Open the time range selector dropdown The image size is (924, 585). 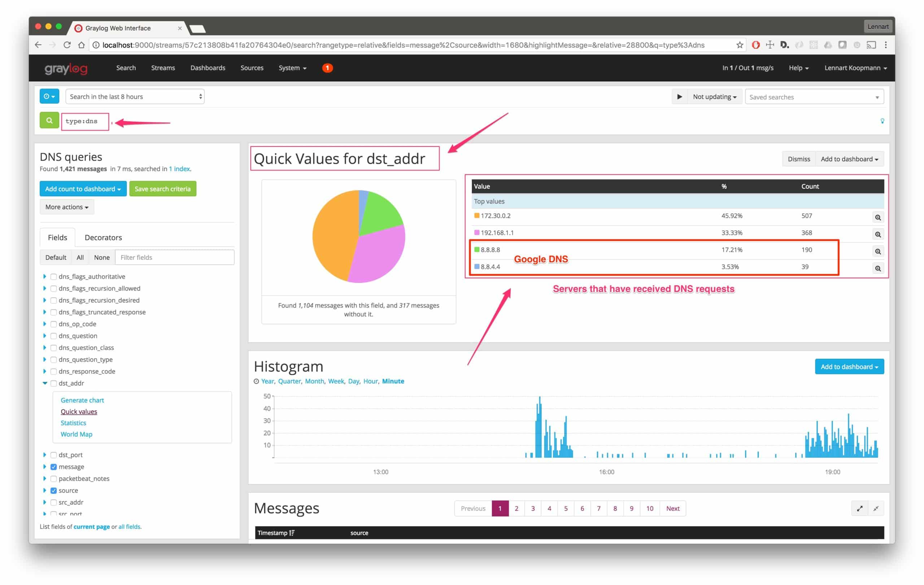pos(135,97)
